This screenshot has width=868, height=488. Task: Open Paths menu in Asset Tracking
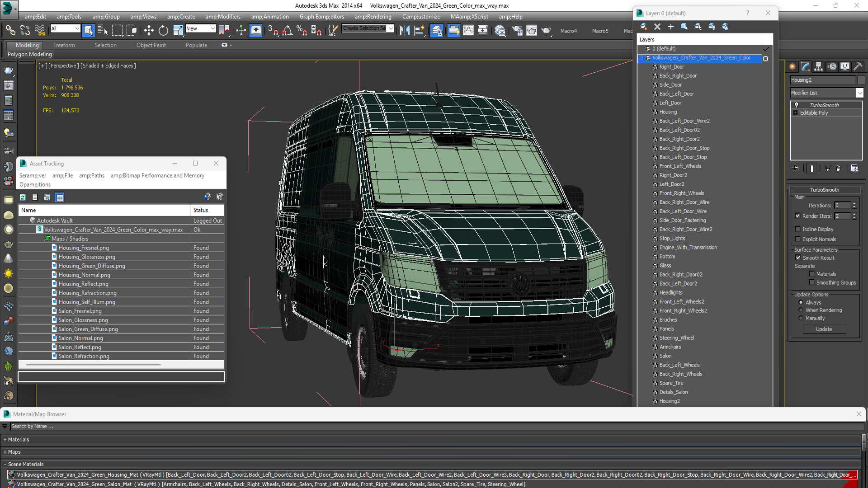(x=92, y=175)
